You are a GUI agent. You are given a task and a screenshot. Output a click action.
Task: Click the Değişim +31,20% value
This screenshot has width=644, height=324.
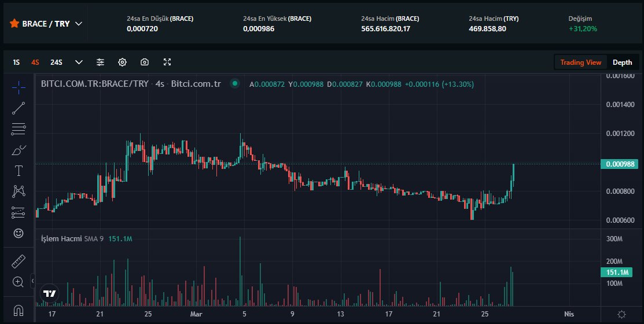point(583,29)
